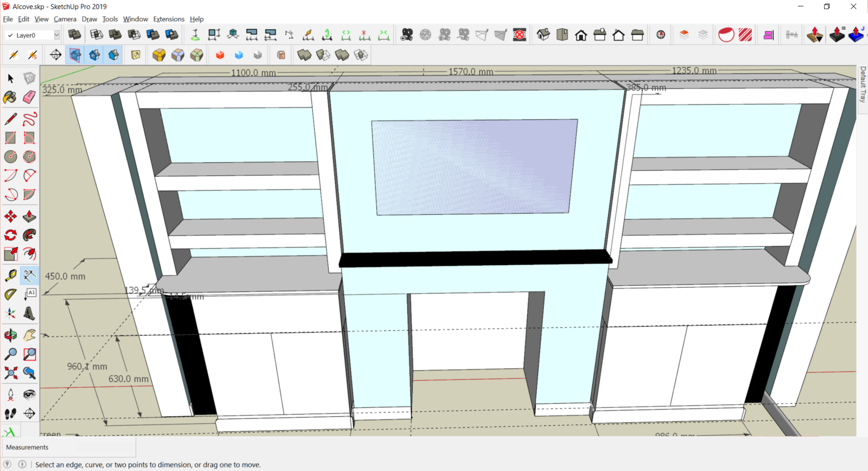
Task: Select the Axes tool
Action: point(10,314)
